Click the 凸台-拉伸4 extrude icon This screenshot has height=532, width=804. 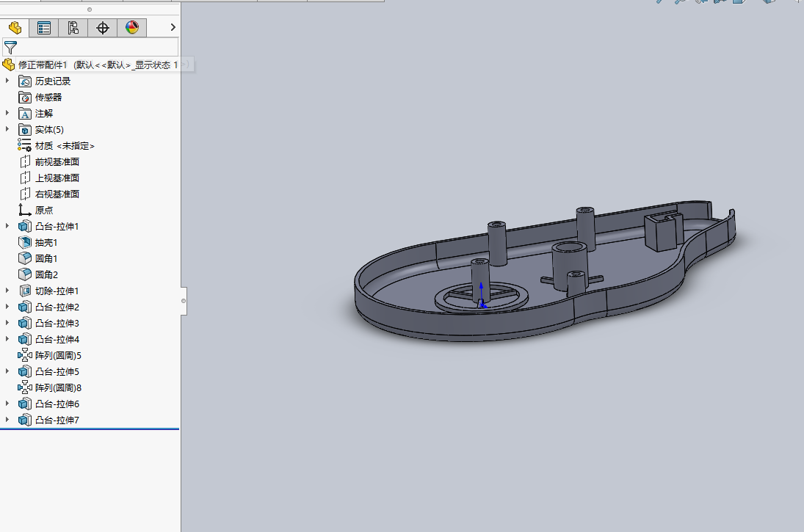25,339
